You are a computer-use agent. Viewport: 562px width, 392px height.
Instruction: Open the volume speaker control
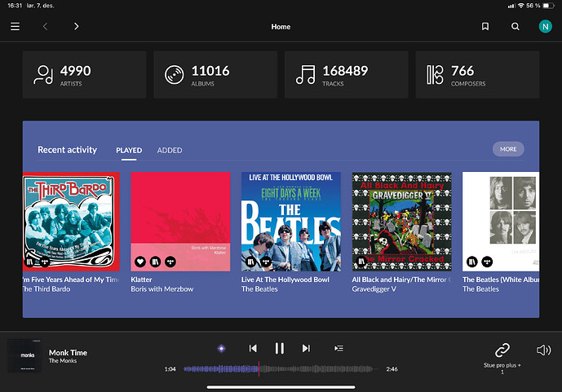point(543,350)
